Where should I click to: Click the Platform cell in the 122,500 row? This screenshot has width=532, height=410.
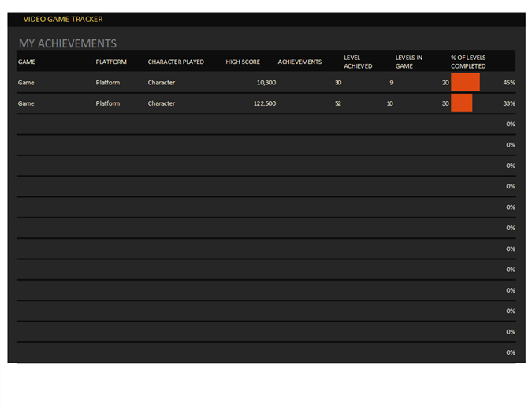[107, 103]
